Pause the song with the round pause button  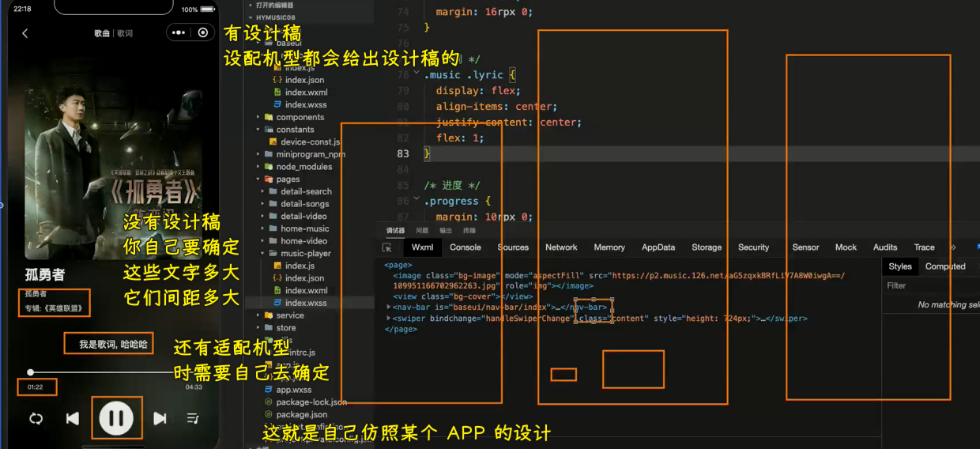tap(116, 417)
